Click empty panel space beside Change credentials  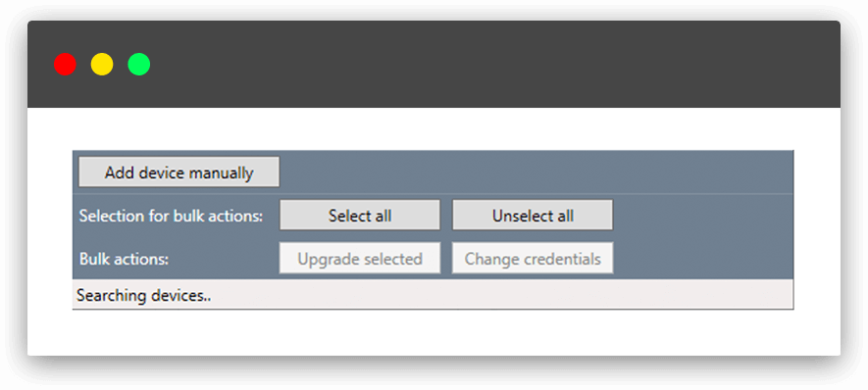[x=702, y=259]
